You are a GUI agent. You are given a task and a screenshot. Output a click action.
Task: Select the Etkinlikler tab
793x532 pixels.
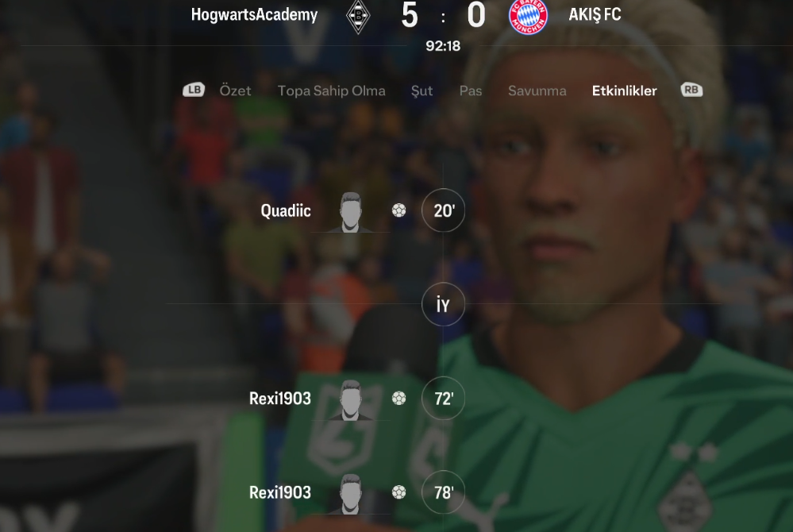pos(625,91)
